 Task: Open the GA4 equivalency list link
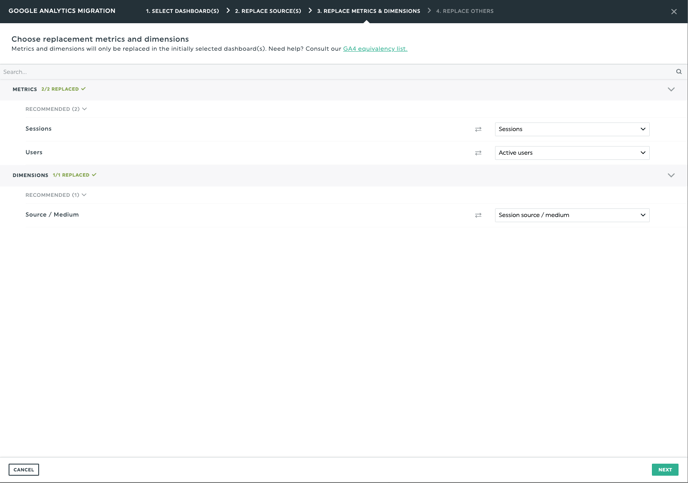coord(375,49)
